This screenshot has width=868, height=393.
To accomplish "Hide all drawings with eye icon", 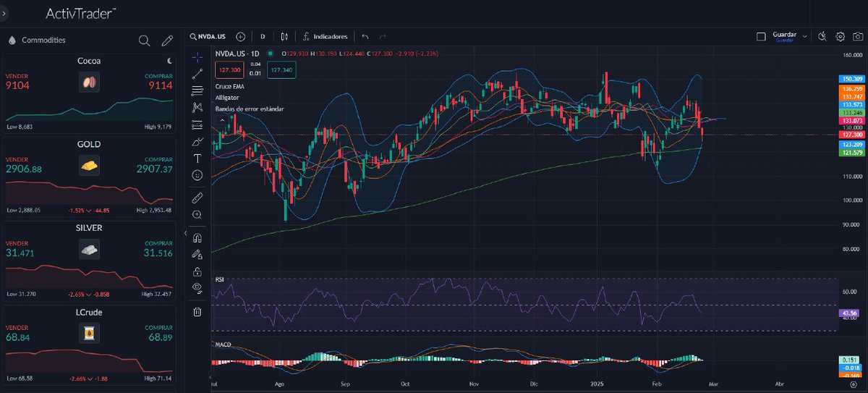I will [197, 288].
